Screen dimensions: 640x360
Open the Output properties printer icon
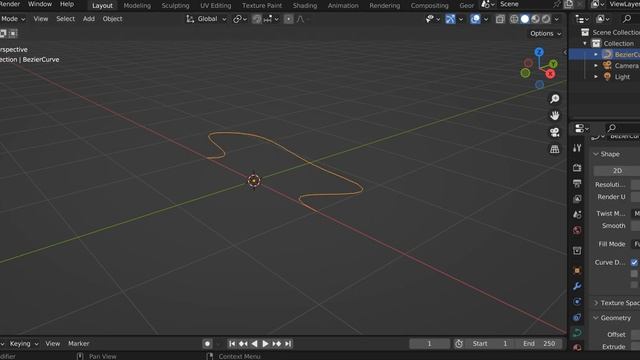(577, 183)
